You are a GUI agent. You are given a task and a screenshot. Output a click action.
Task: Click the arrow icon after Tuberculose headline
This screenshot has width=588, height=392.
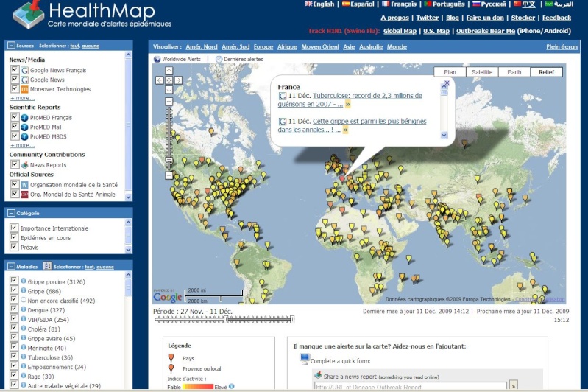point(347,105)
